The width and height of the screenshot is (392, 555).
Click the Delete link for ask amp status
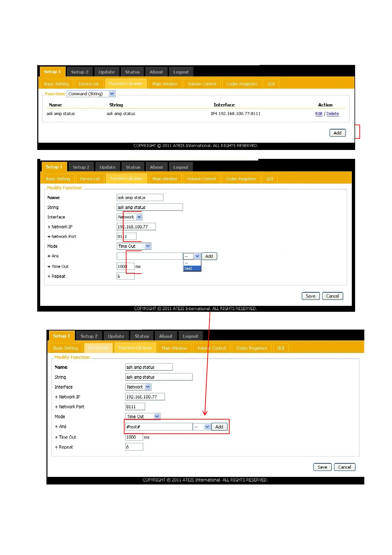(x=332, y=114)
